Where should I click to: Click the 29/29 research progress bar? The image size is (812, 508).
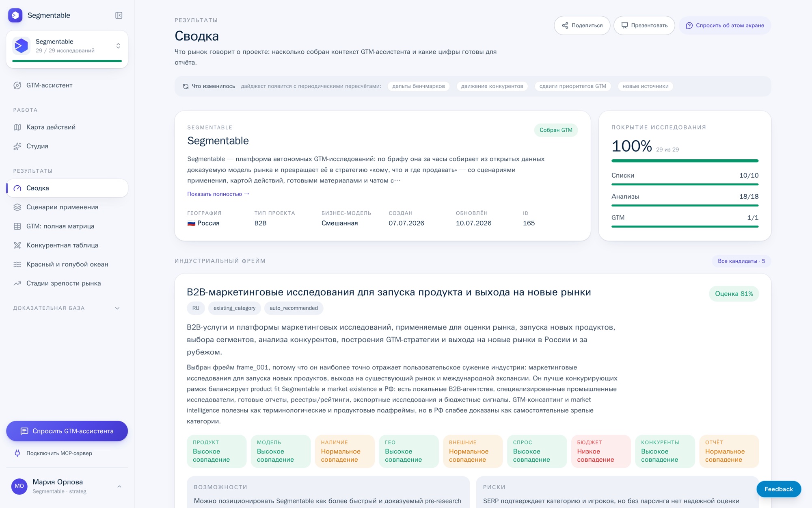pos(67,61)
